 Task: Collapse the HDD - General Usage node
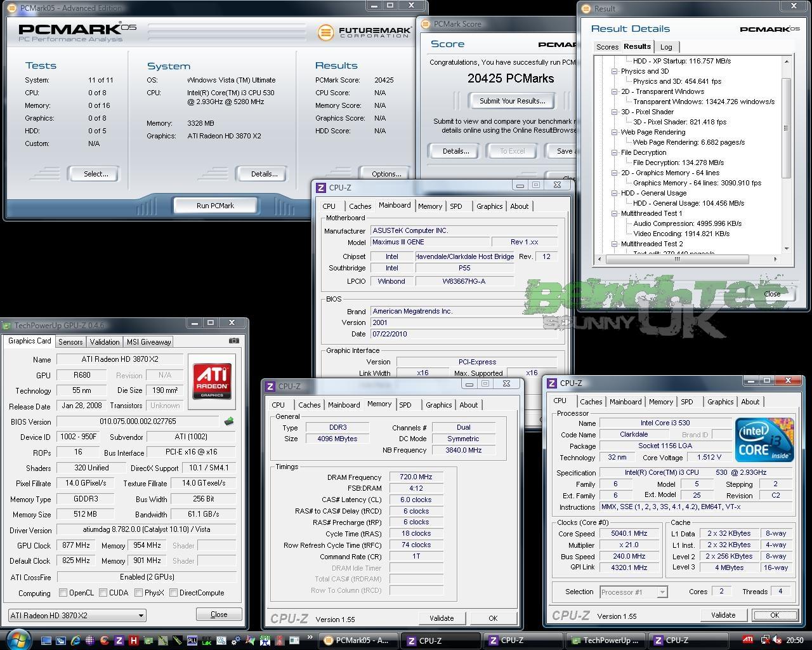click(614, 194)
